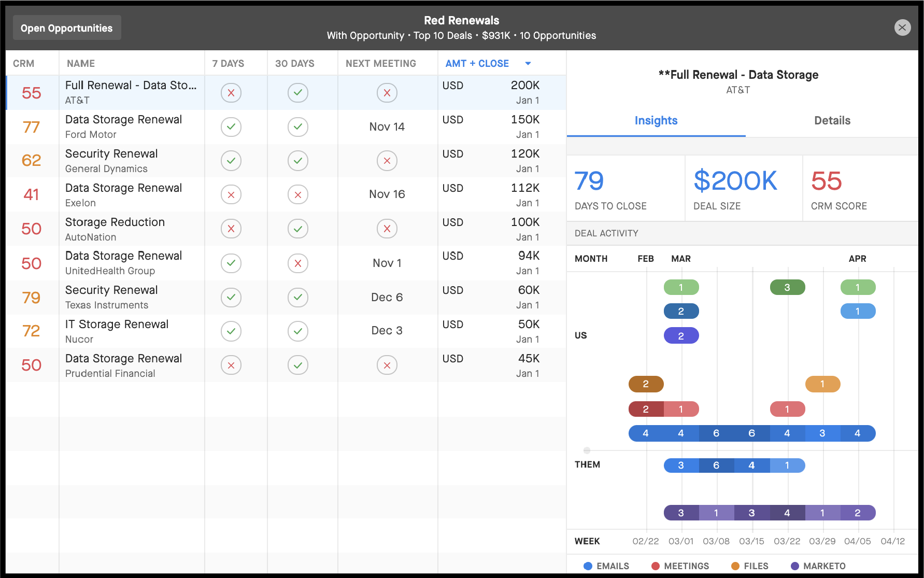Click AutoNation 30-day check icon

pyautogui.click(x=298, y=229)
